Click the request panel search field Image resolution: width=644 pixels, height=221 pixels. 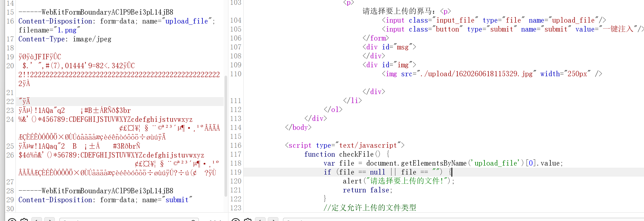click(x=129, y=220)
